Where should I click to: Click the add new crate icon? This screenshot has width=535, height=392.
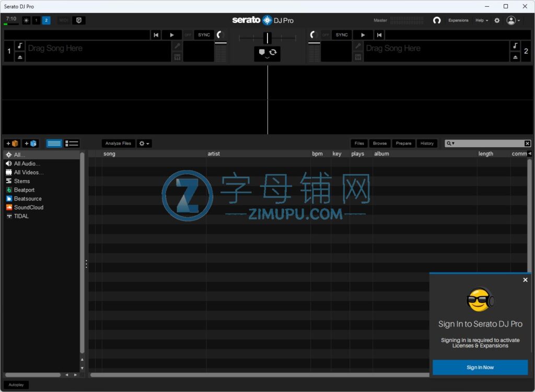click(x=12, y=144)
